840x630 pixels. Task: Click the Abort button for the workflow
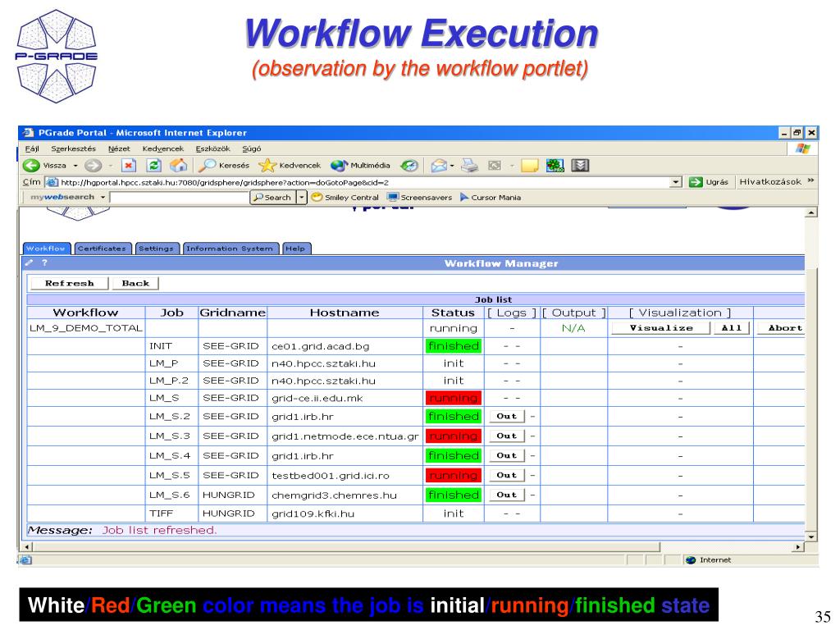click(x=785, y=328)
